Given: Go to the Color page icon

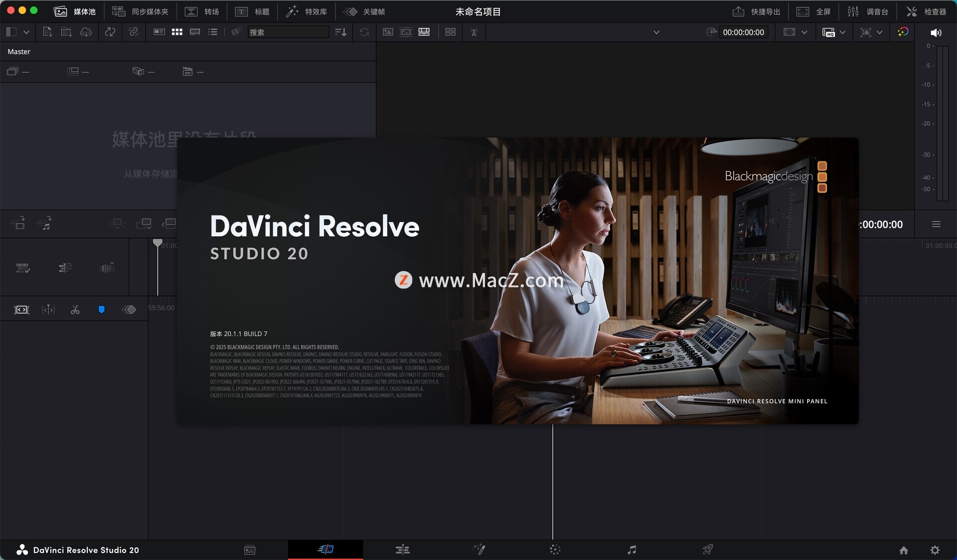Looking at the screenshot, I should coord(555,550).
